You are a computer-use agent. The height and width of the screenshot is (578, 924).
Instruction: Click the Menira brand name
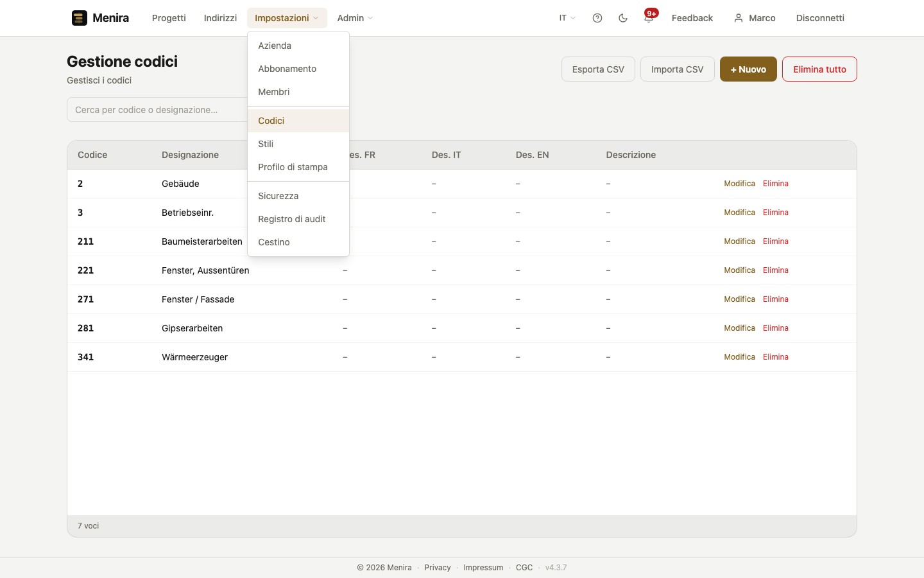pyautogui.click(x=110, y=18)
